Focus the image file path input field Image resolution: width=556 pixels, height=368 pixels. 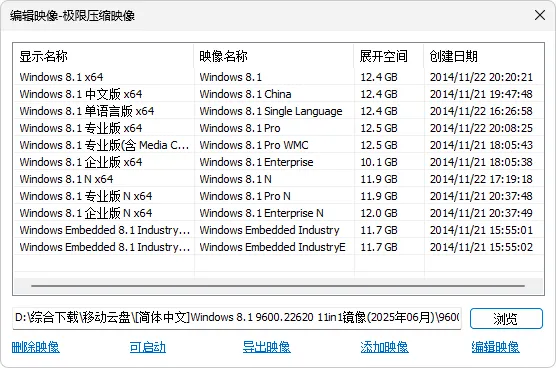point(237,317)
